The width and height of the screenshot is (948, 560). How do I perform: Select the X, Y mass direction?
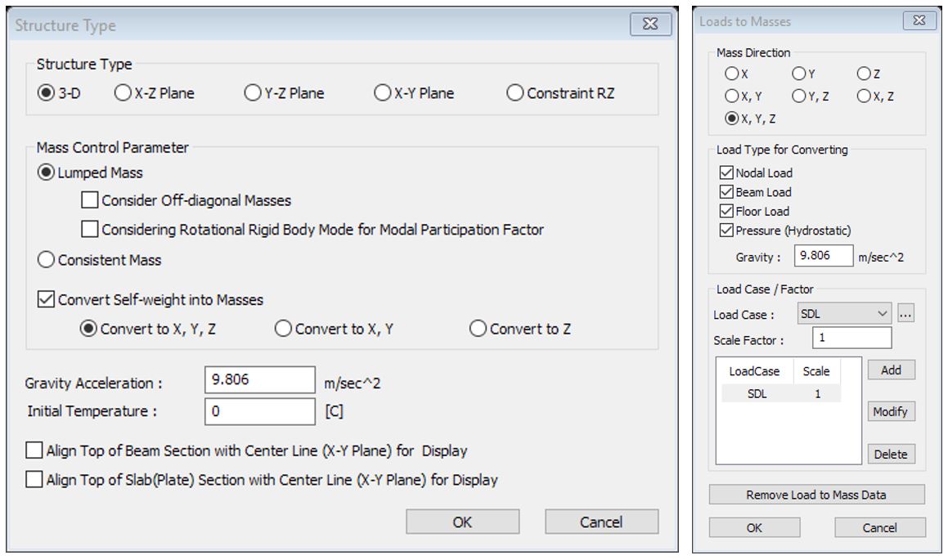point(731,96)
